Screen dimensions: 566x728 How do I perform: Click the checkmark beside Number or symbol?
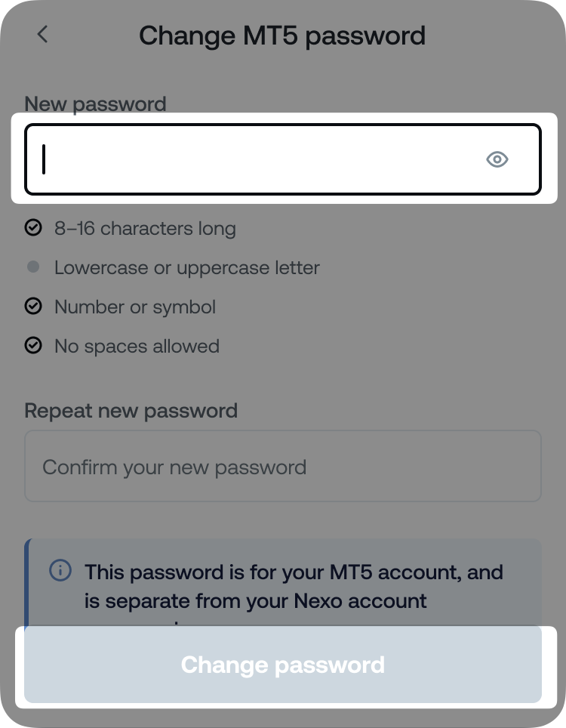[x=33, y=307]
